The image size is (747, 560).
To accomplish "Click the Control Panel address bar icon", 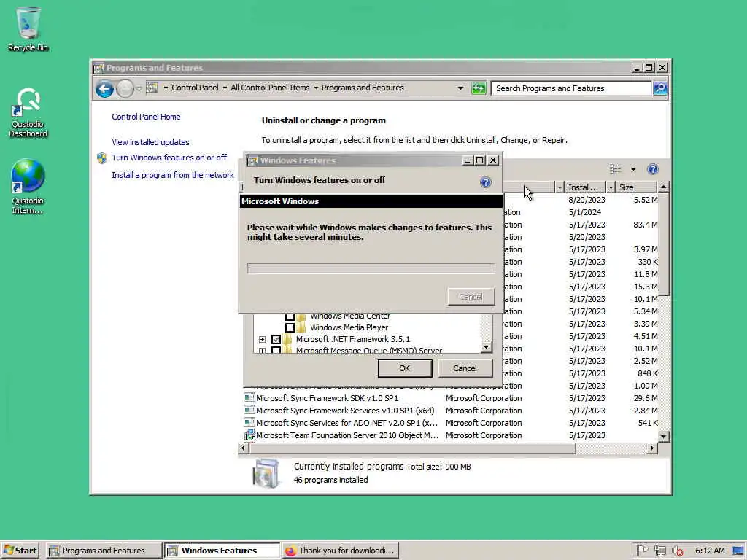I will point(152,87).
